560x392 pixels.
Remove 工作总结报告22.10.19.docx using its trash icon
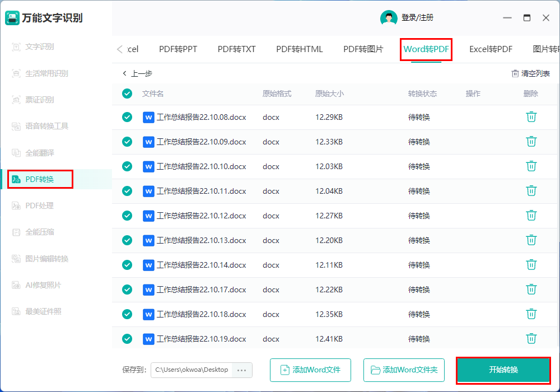pyautogui.click(x=531, y=339)
